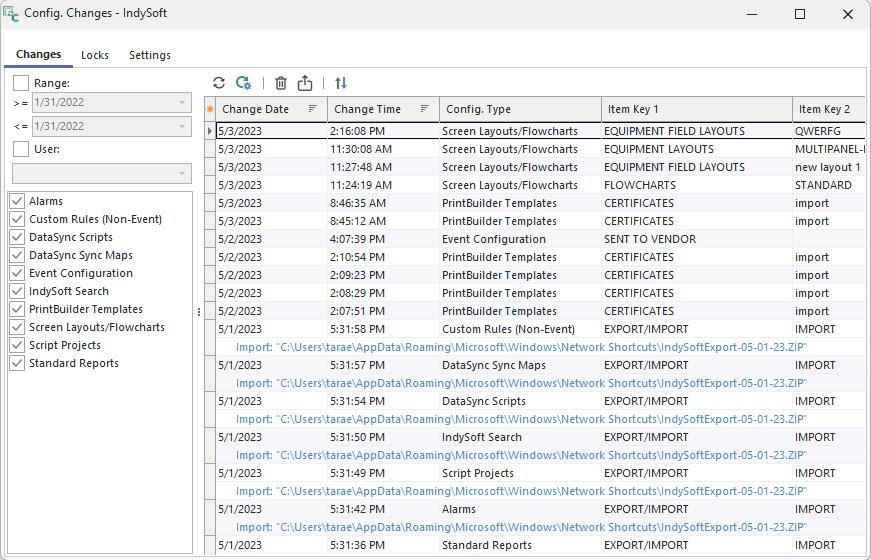Select the 4:07:39 PM time cell

[383, 239]
